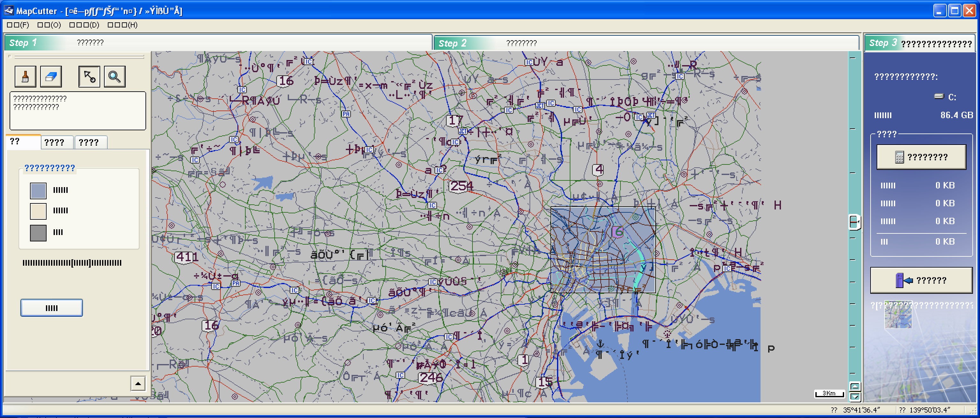The width and height of the screenshot is (980, 418).
Task: Pick the blue color swatch
Action: (x=38, y=190)
